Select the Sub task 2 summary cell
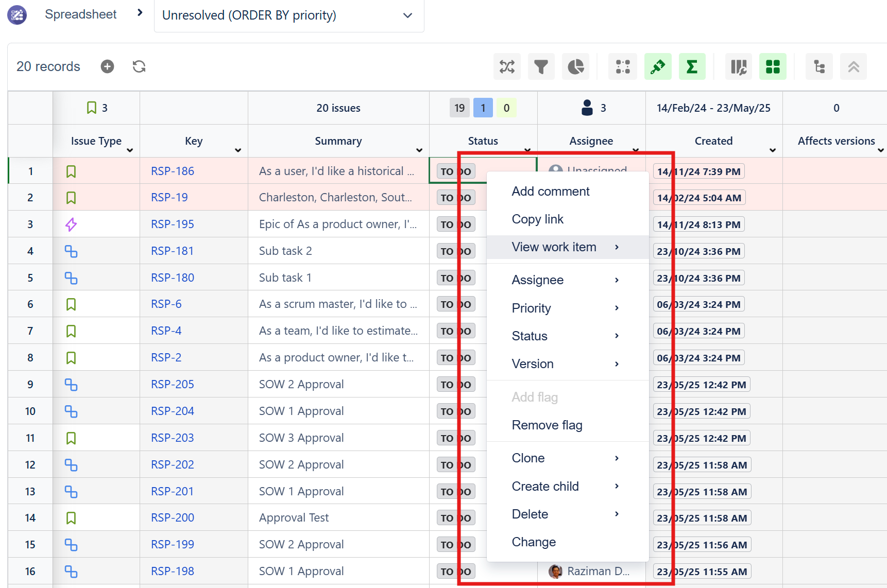The height and width of the screenshot is (588, 887). tap(338, 251)
